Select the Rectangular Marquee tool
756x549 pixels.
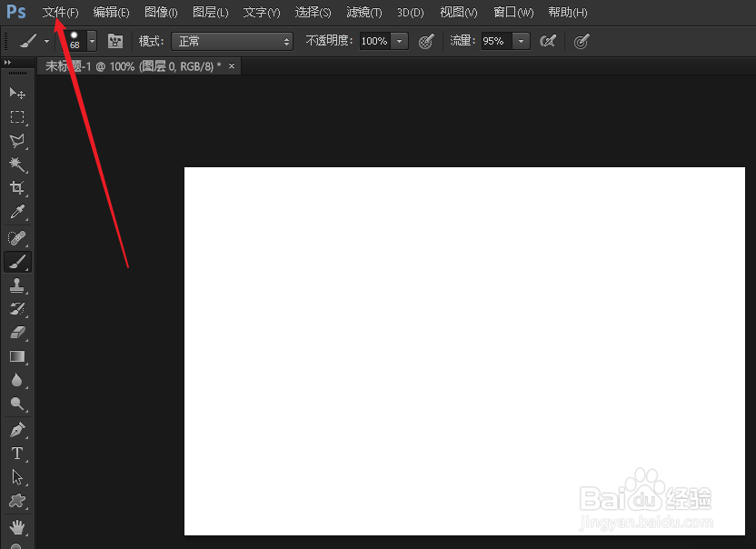[x=17, y=116]
